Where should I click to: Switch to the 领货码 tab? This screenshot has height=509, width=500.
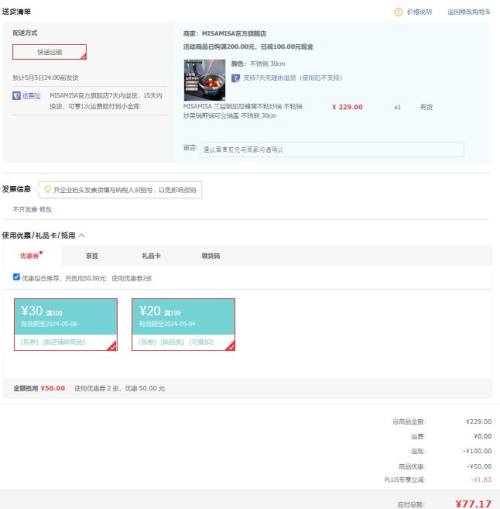click(211, 256)
